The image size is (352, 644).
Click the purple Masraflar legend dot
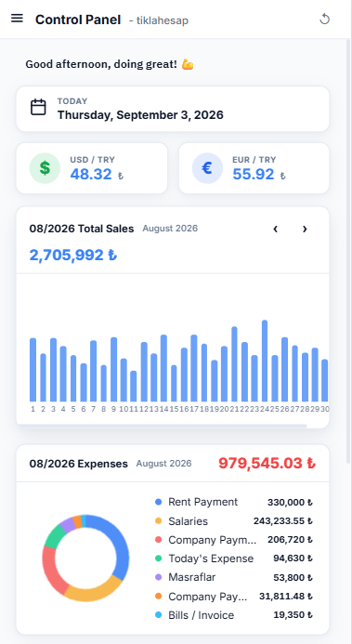click(159, 577)
